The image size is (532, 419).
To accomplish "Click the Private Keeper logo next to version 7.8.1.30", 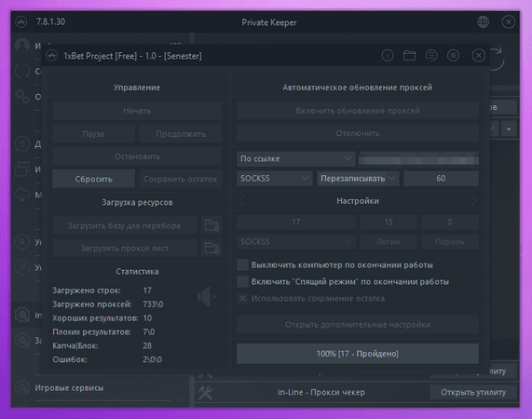I will point(21,22).
